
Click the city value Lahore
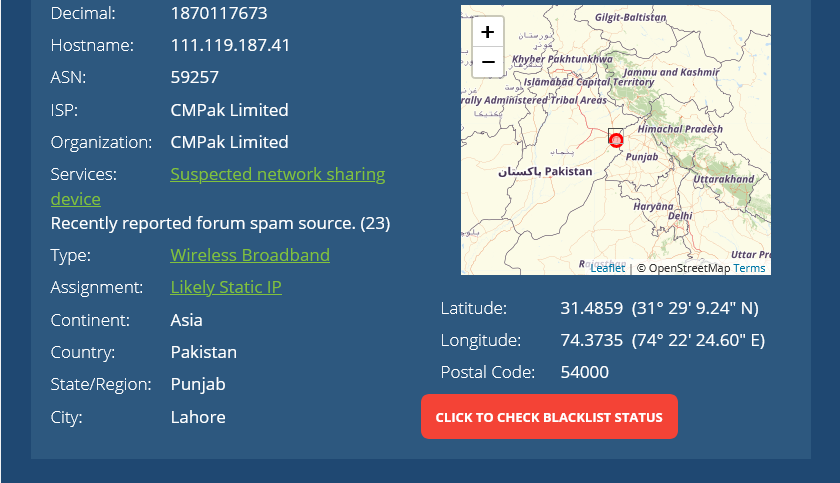(198, 417)
